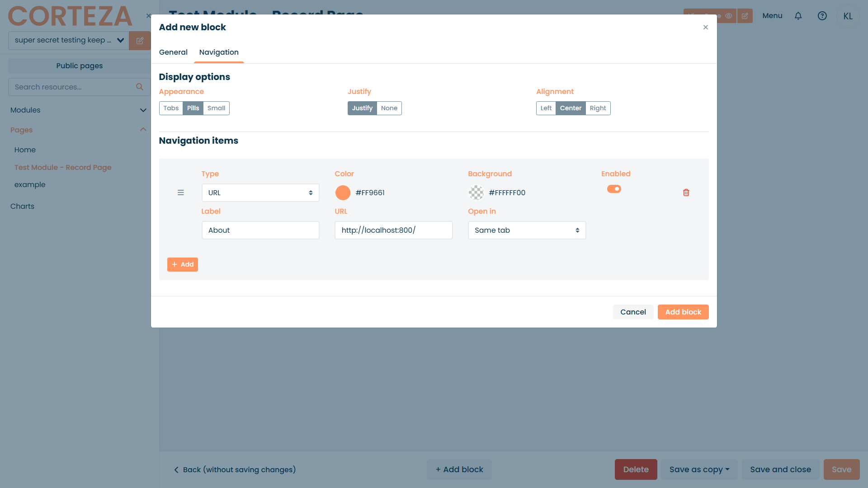Select Small appearance

(216, 108)
